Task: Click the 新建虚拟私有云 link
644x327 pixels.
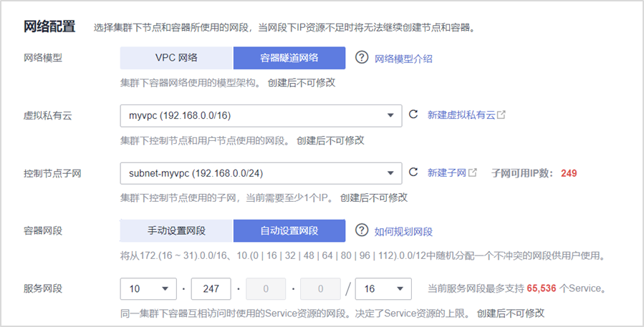Action: point(461,114)
